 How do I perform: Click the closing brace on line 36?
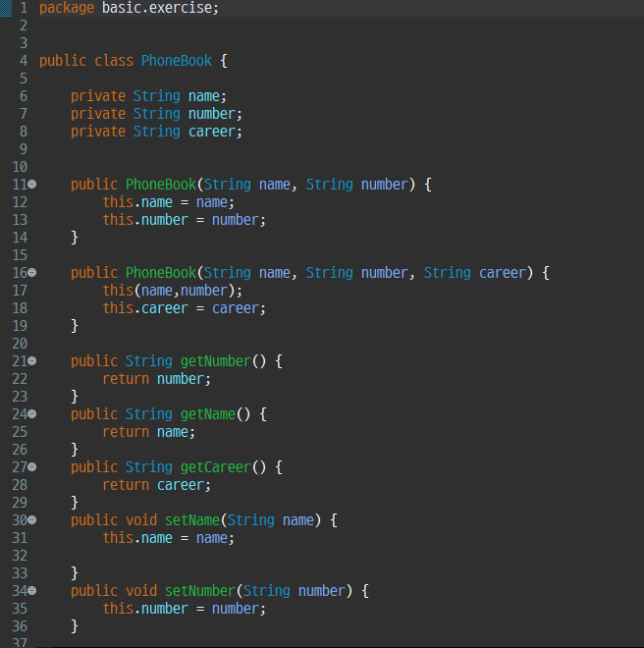click(x=75, y=626)
